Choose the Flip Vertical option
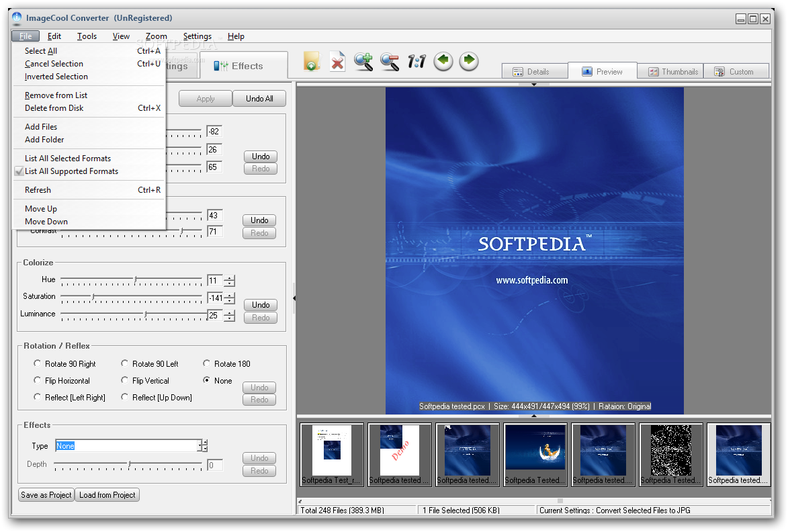 point(125,380)
